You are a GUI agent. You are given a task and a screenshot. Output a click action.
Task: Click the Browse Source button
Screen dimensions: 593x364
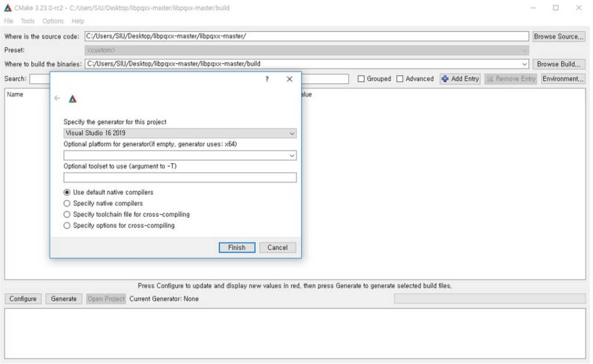pos(559,37)
